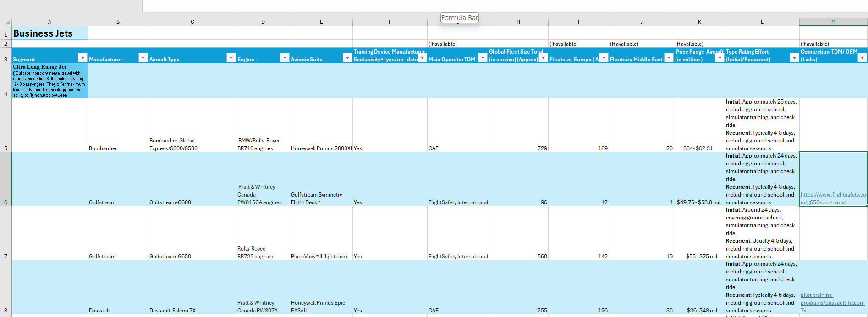Open the Connection TDM/OEM Links filter
The image size is (868, 317).
[x=862, y=58]
